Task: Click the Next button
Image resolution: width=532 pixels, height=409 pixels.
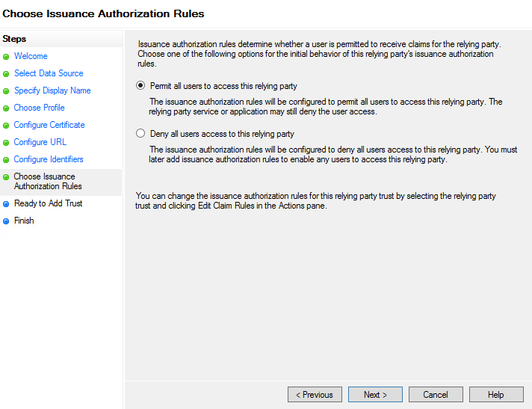Action: [375, 394]
